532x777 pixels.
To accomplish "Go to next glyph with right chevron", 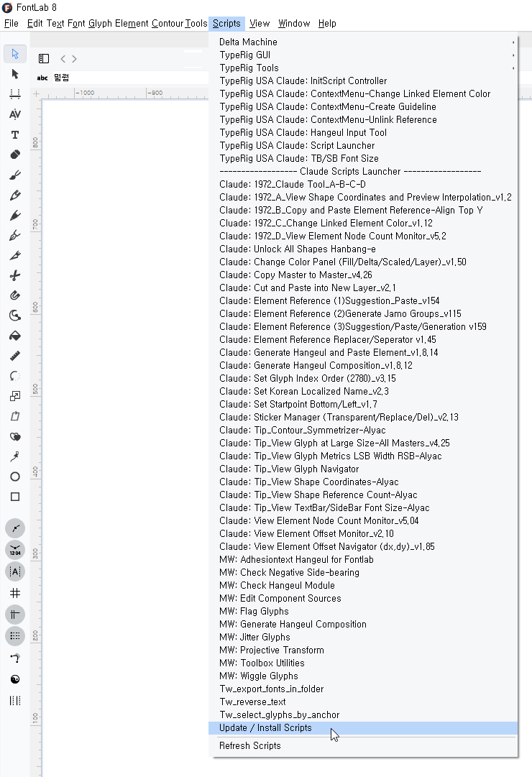I will 74,58.
